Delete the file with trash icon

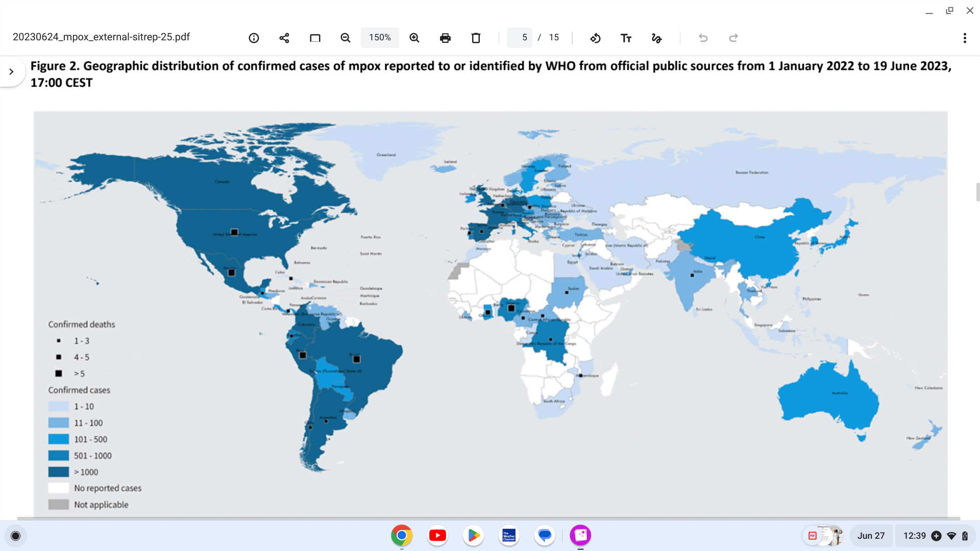point(476,38)
